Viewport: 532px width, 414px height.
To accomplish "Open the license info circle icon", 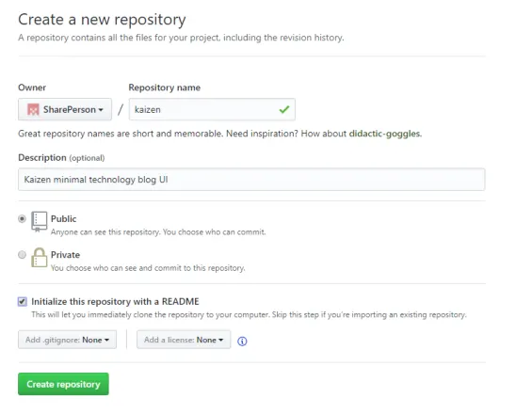I will [x=242, y=342].
